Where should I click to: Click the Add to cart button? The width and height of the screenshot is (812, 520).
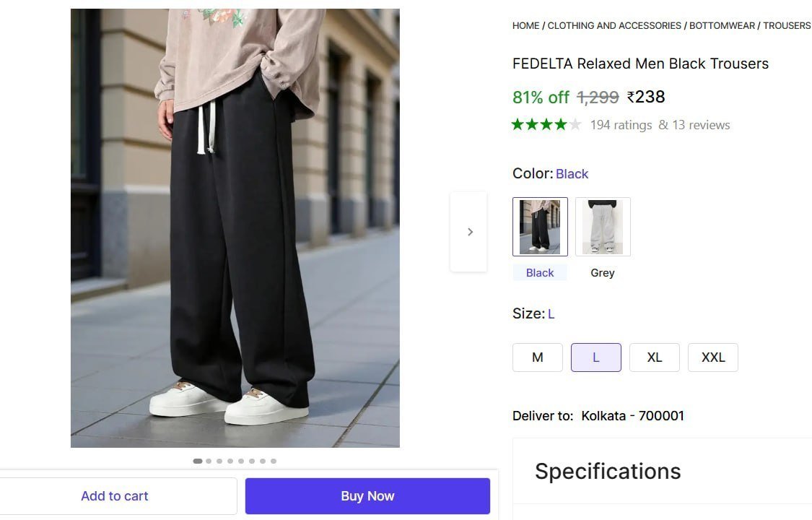pyautogui.click(x=115, y=496)
